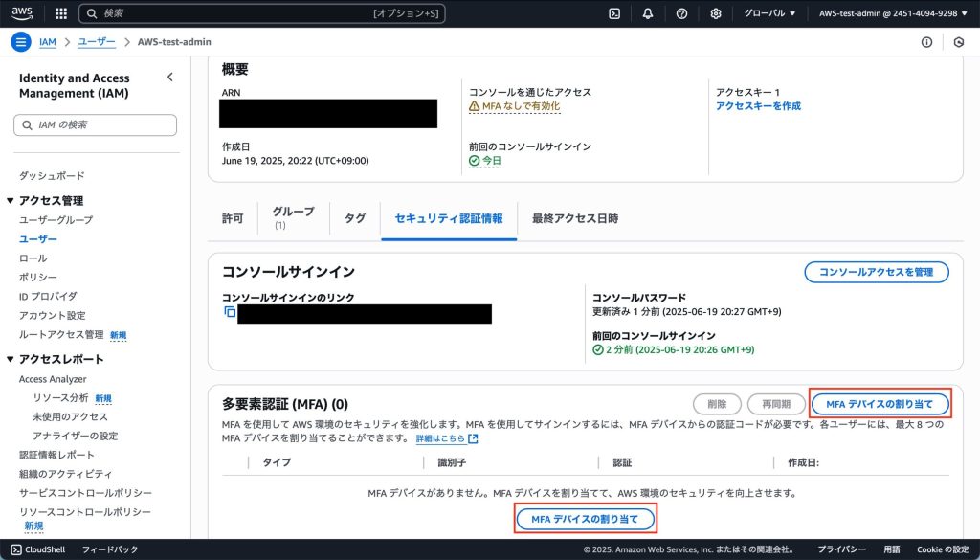Image resolution: width=980 pixels, height=560 pixels.
Task: Open アナライザーの設定 in the sidebar
Action: 75,436
